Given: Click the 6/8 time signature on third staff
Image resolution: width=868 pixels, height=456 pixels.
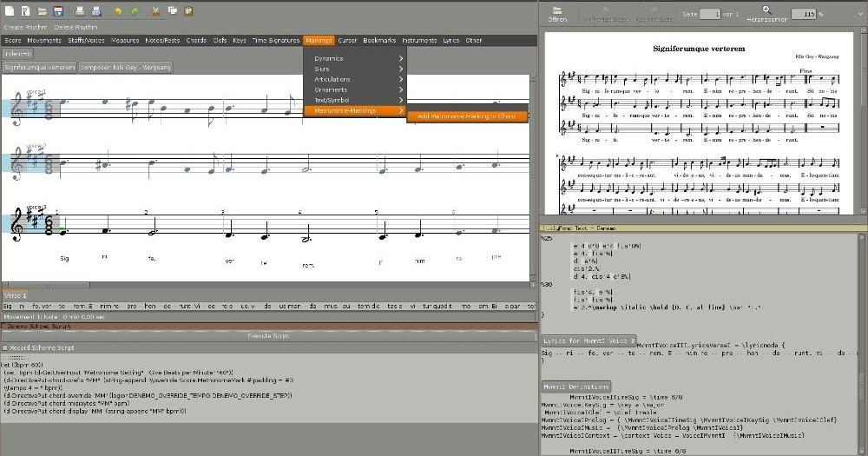Looking at the screenshot, I should [49, 224].
